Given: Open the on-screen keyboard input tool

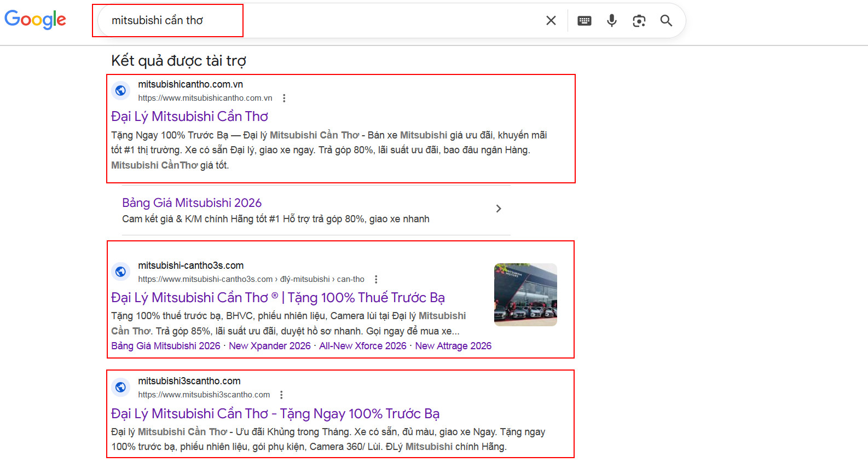Looking at the screenshot, I should pos(585,21).
